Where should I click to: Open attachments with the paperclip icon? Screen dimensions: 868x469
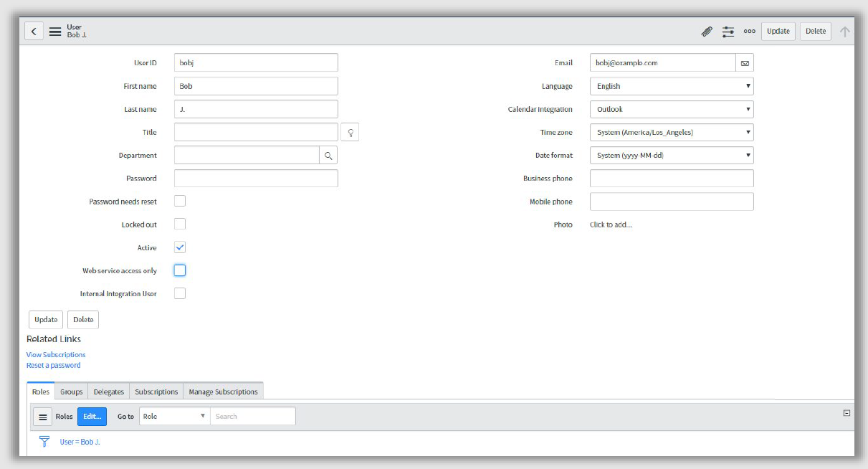pyautogui.click(x=706, y=31)
